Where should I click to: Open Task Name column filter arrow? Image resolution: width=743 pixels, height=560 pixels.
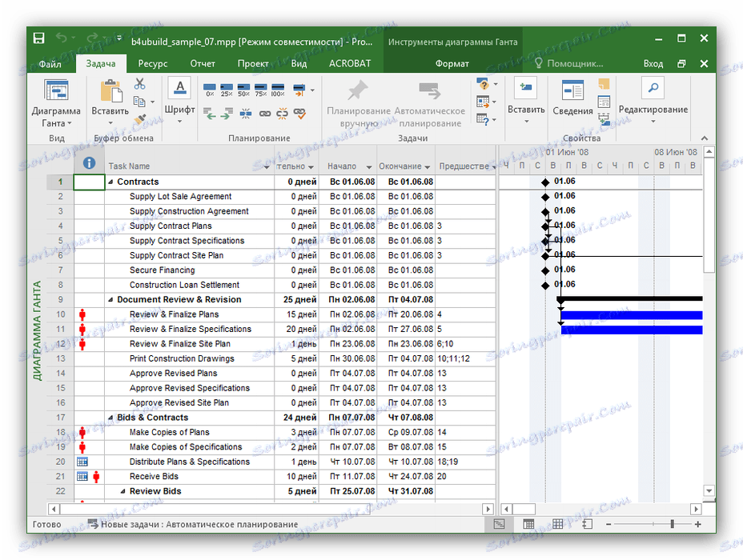coord(267,166)
